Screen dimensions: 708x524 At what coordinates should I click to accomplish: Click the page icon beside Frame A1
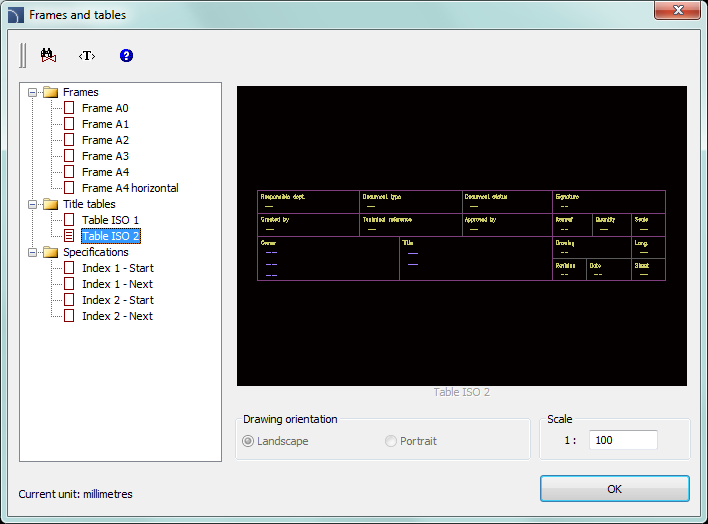click(x=69, y=124)
